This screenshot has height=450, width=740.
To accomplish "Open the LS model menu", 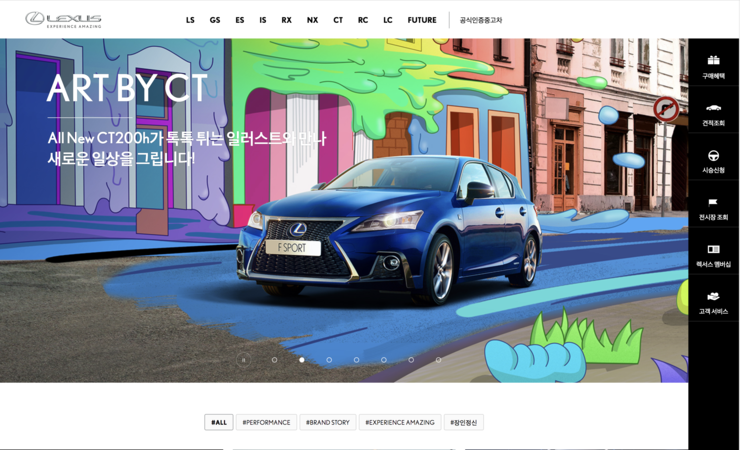I will point(190,20).
